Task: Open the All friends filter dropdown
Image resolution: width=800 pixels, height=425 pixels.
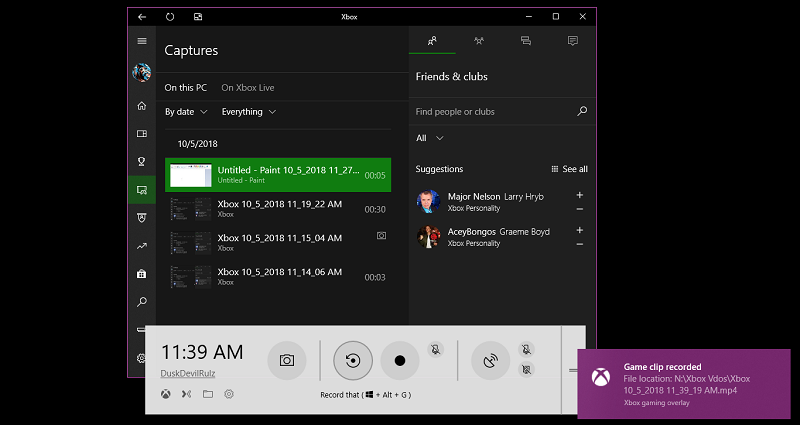Action: pos(430,138)
